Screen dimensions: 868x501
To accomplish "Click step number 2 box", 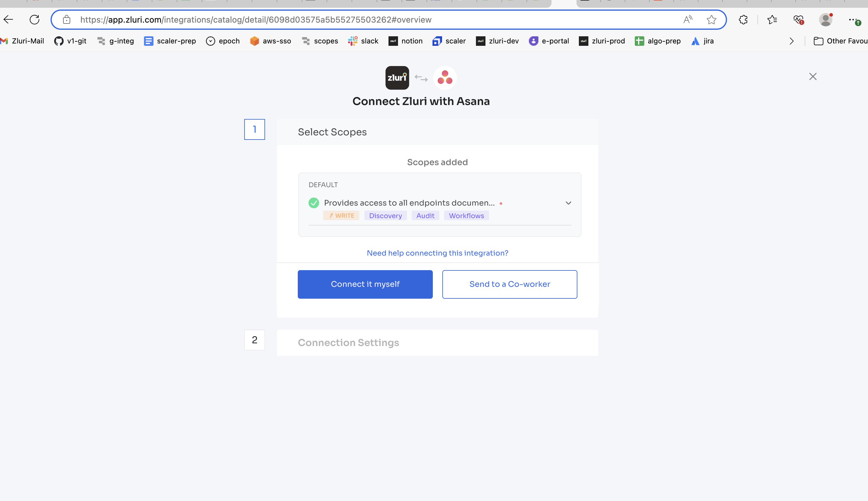I will [255, 340].
